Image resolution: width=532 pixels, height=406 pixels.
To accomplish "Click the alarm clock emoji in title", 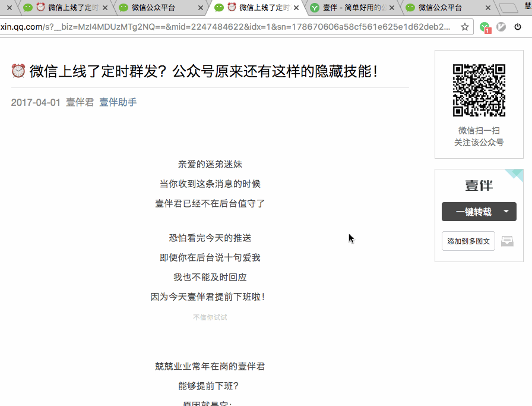I will point(18,71).
